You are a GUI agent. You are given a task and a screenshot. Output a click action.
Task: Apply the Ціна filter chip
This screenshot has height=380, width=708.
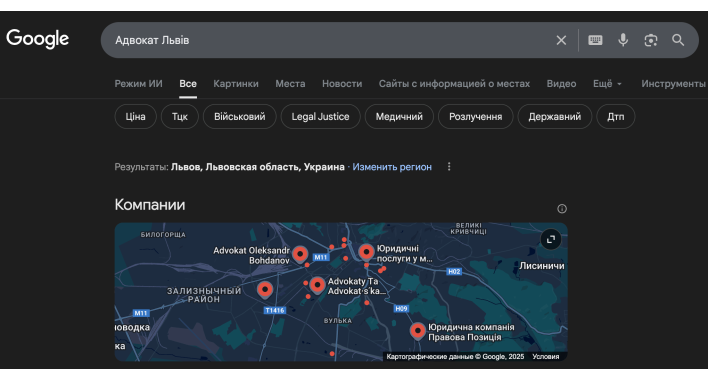135,116
